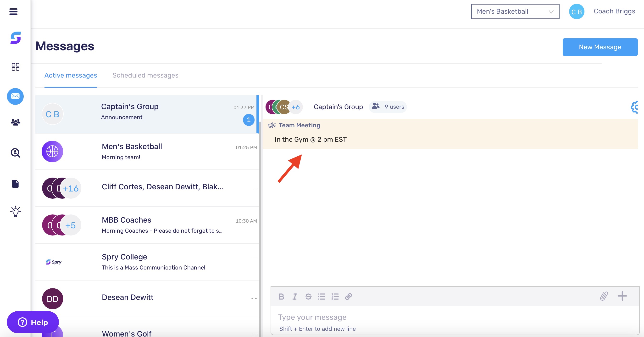Click the New Message button
This screenshot has width=644, height=337.
pos(600,47)
